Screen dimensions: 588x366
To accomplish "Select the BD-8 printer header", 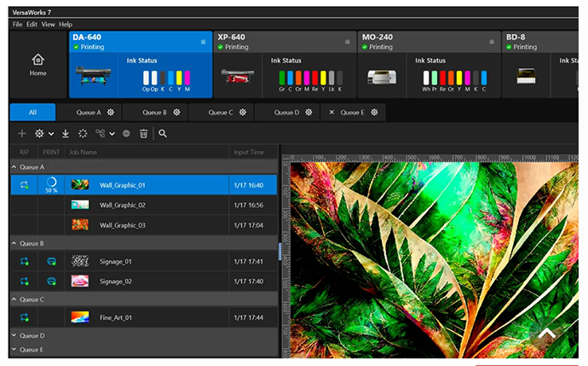I will [x=540, y=42].
